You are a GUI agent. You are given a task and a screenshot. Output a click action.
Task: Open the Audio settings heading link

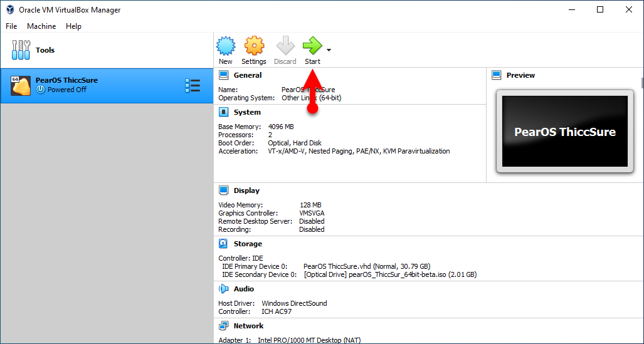(x=244, y=289)
